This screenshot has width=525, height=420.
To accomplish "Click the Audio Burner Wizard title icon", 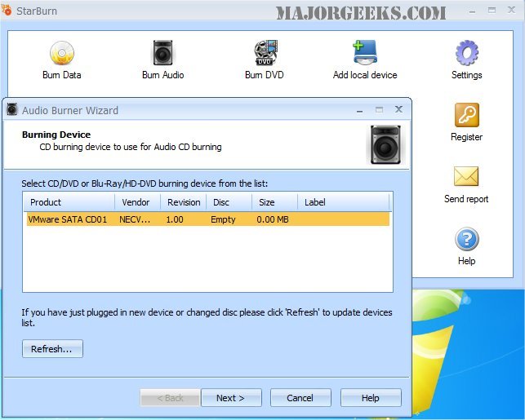I will pos(12,109).
